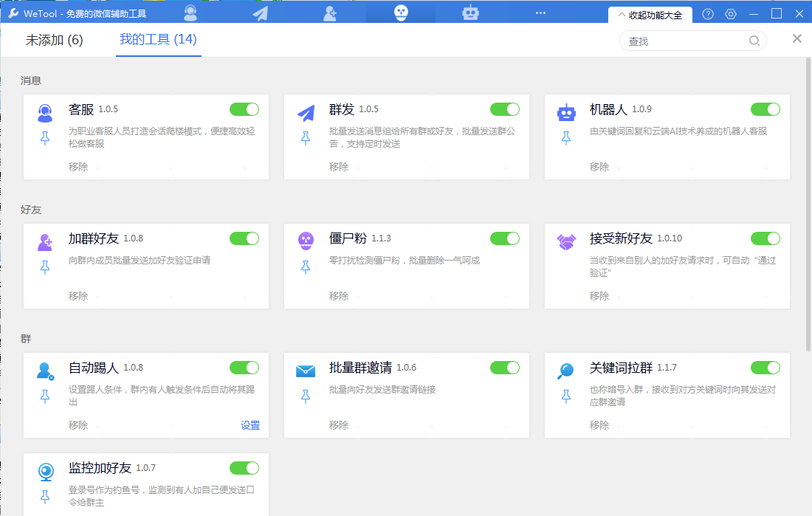This screenshot has height=516, width=812.
Task: Switch off the 自动踢人 toggle
Action: [244, 368]
